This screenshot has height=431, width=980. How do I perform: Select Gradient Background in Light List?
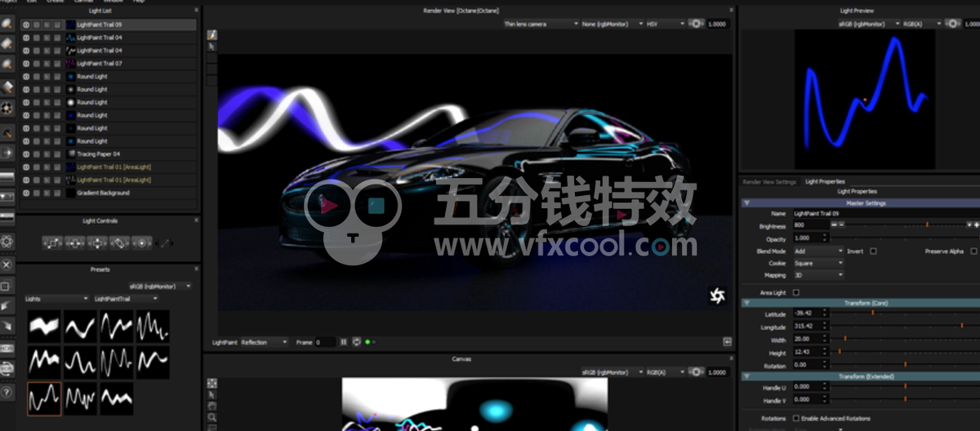[x=109, y=193]
